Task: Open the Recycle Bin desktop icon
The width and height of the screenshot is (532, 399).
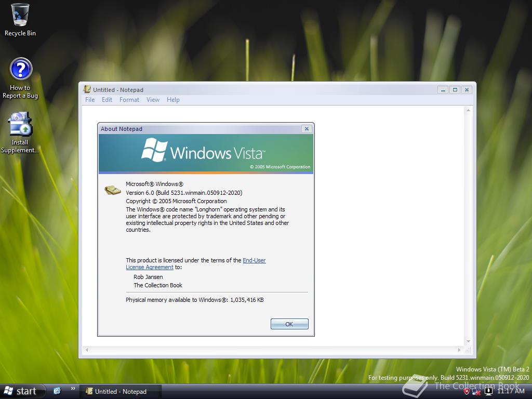Action: point(20,20)
